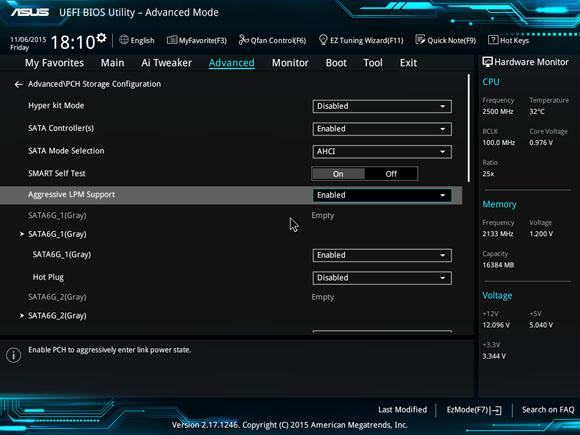The height and width of the screenshot is (435, 580).
Task: Switch to Ai Tweaker tab
Action: click(x=166, y=63)
